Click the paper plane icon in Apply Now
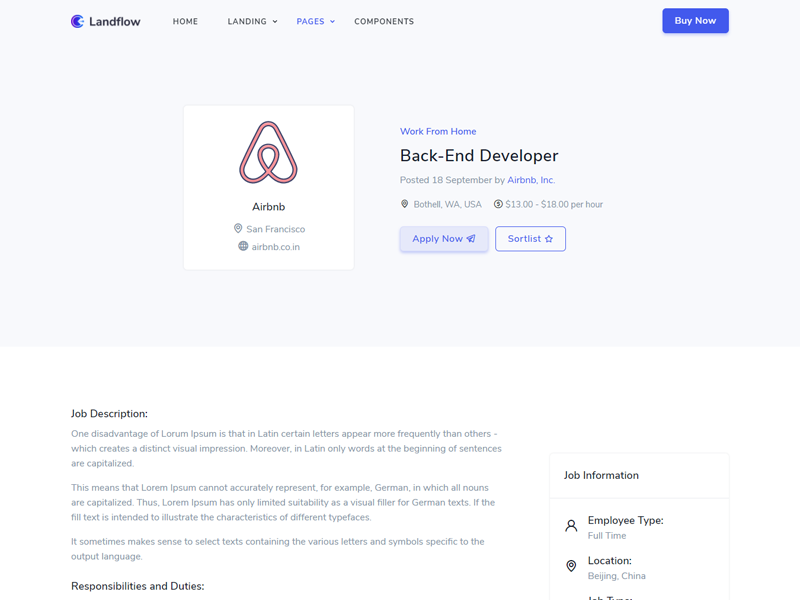This screenshot has width=800, height=600. tap(471, 239)
